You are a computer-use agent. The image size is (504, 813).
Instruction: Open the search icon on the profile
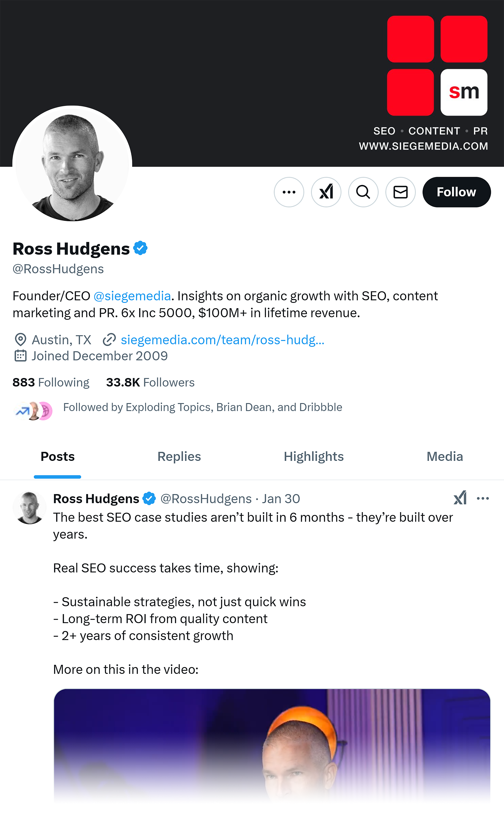click(363, 192)
